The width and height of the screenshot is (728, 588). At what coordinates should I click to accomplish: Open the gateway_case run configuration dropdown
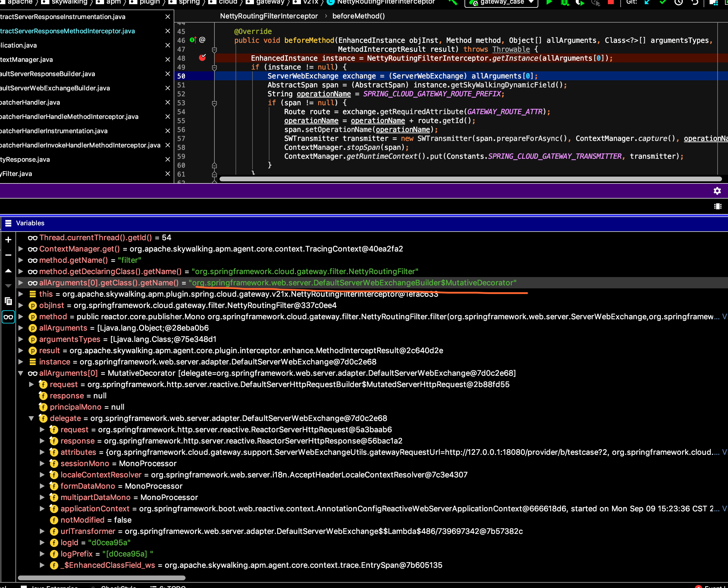[501, 2]
